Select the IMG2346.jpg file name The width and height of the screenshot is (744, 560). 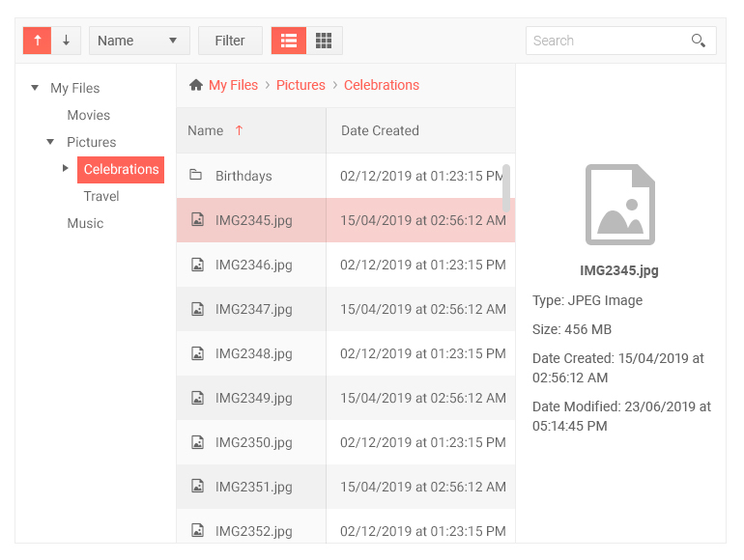point(254,266)
